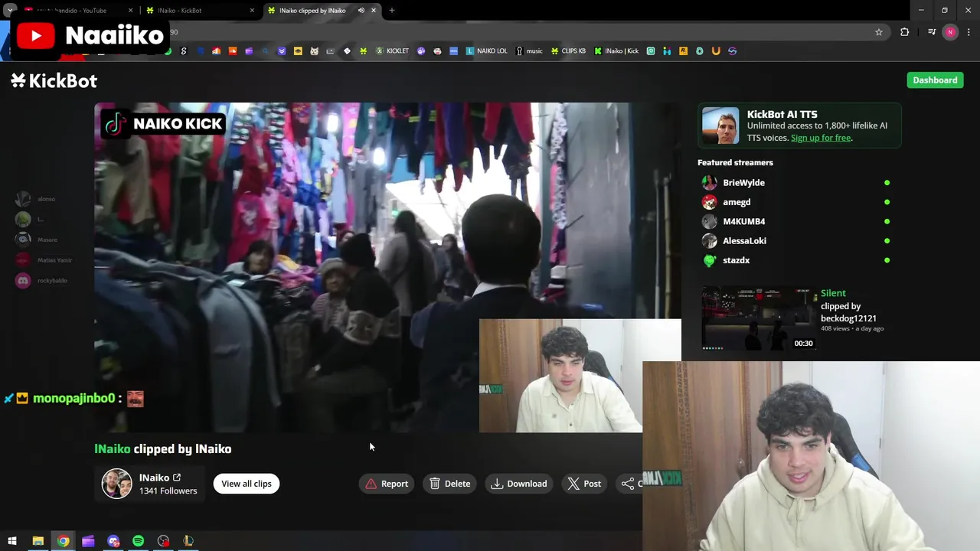This screenshot has width=980, height=551.
Task: Report this clip
Action: point(387,484)
